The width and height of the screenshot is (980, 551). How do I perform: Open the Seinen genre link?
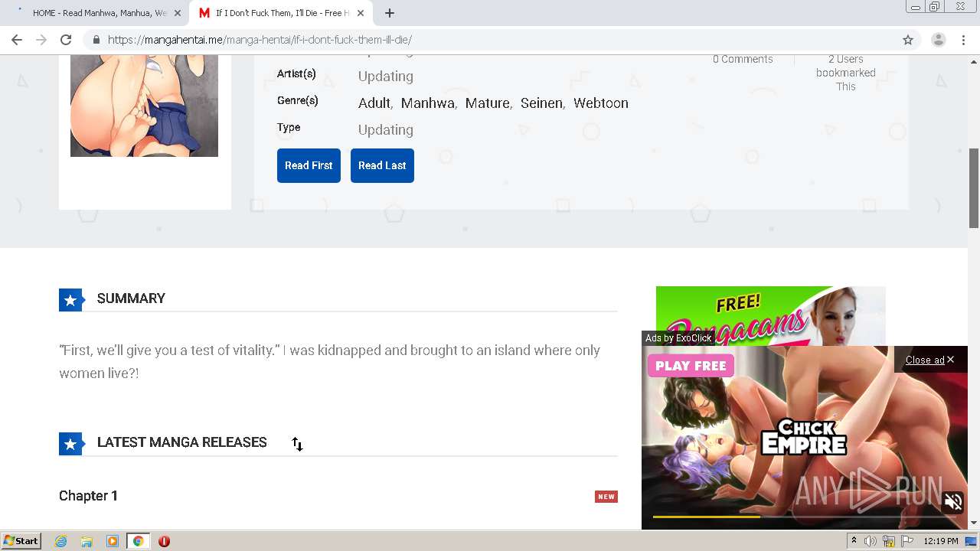(541, 103)
